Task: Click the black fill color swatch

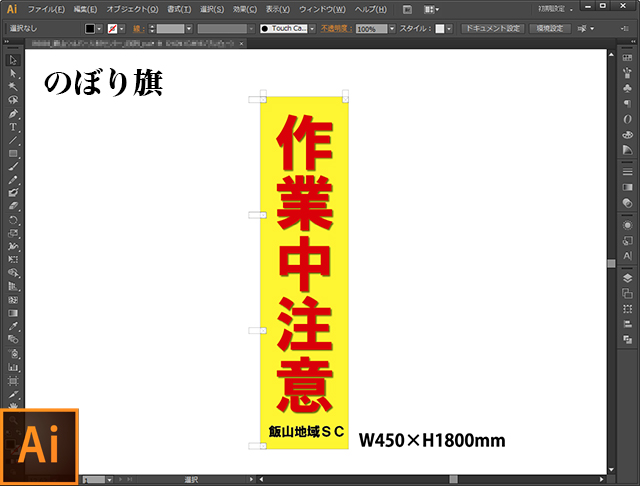Action: click(x=90, y=29)
